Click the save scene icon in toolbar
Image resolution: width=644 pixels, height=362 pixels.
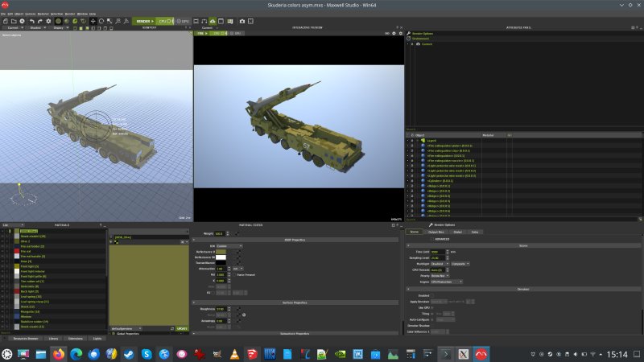[x=23, y=21]
